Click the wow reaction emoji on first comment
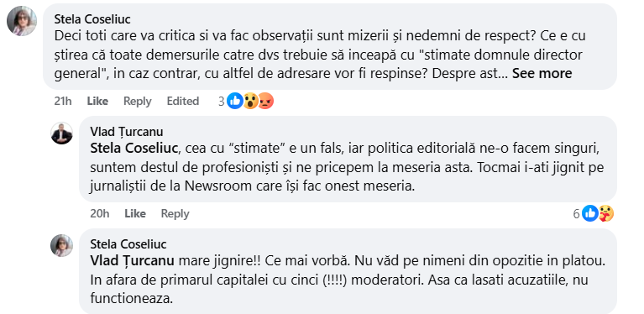The width and height of the screenshot is (644, 314). pos(250,101)
